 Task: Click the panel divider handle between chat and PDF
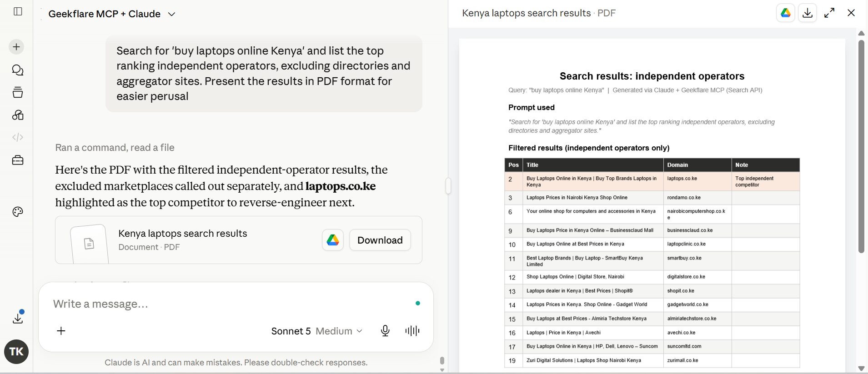448,186
